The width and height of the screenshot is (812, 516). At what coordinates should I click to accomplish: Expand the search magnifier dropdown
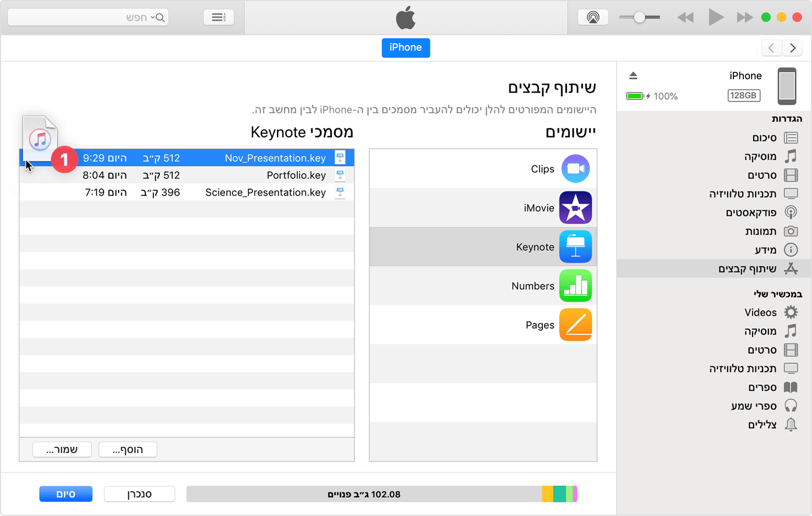pos(159,18)
